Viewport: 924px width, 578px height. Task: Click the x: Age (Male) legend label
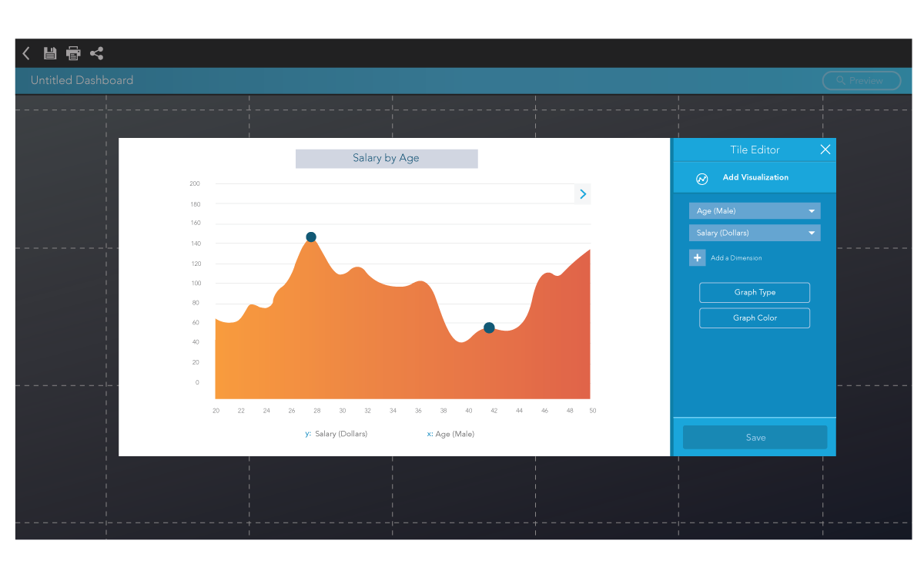click(x=450, y=434)
